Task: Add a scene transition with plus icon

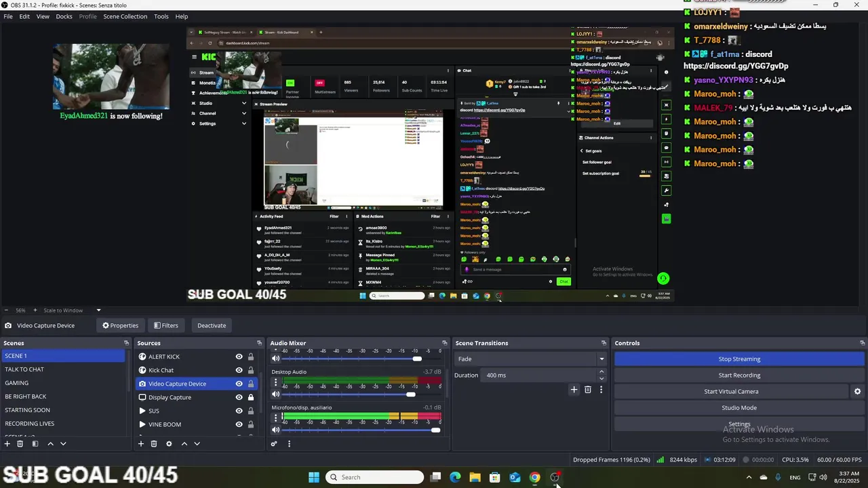Action: click(x=574, y=390)
